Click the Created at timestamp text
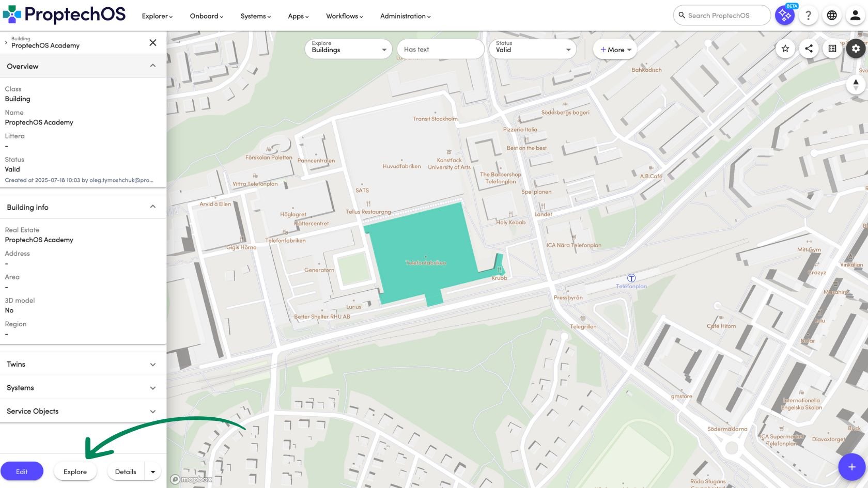The height and width of the screenshot is (488, 868). click(79, 180)
